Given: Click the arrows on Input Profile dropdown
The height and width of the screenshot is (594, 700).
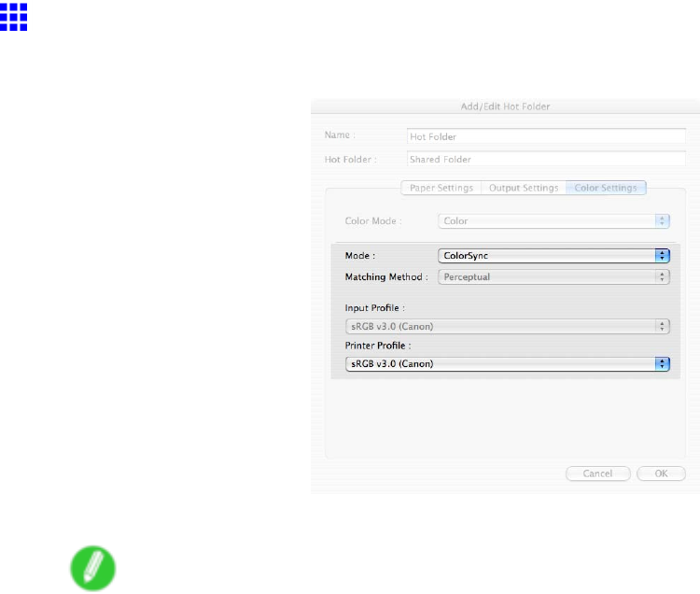Looking at the screenshot, I should [663, 326].
